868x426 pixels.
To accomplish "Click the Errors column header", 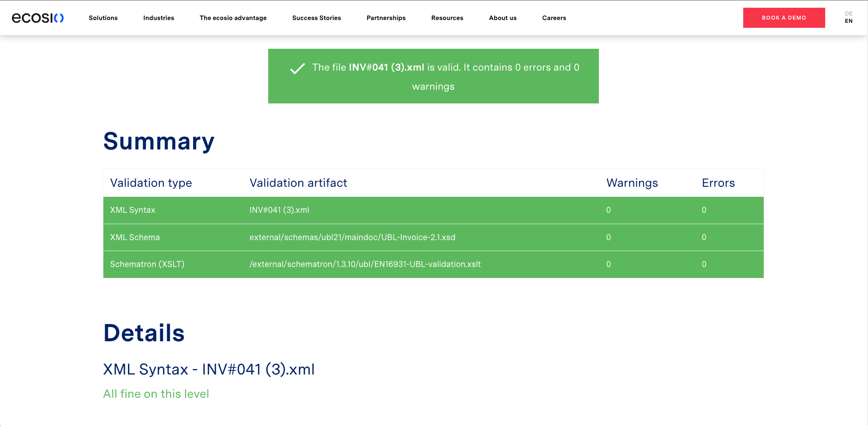I will click(x=718, y=183).
